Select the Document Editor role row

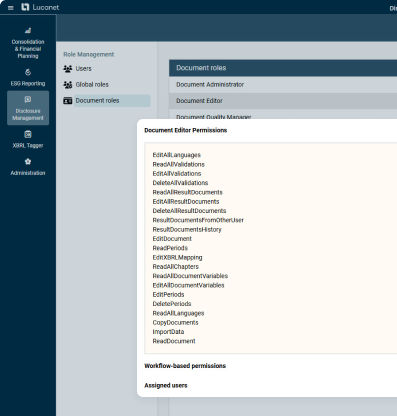click(x=283, y=101)
